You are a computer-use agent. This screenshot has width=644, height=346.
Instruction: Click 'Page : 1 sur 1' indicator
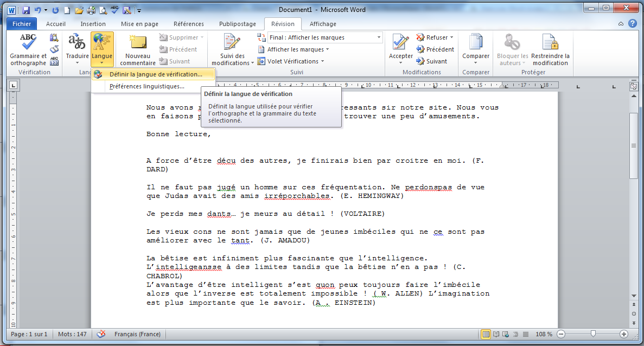coord(29,334)
